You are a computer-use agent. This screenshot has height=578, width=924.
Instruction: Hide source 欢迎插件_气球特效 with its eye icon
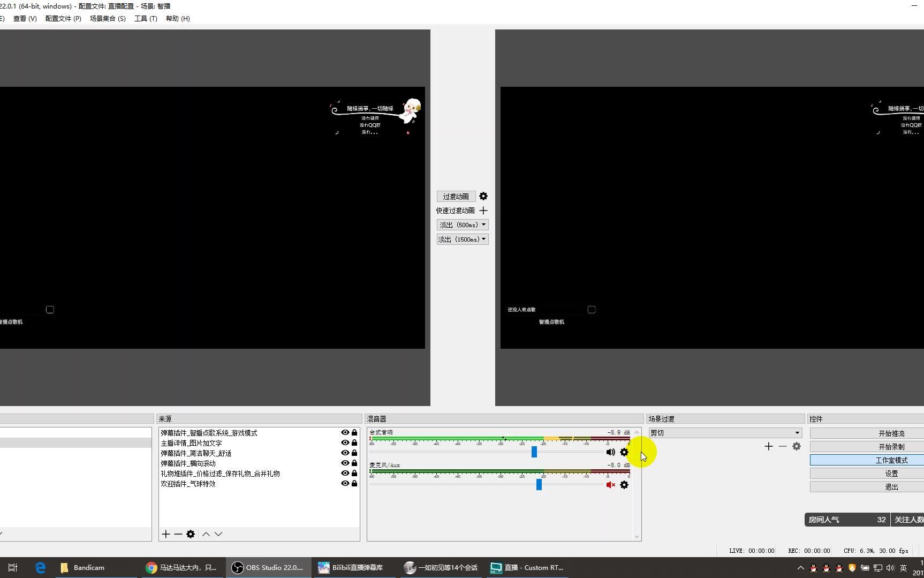click(x=345, y=484)
